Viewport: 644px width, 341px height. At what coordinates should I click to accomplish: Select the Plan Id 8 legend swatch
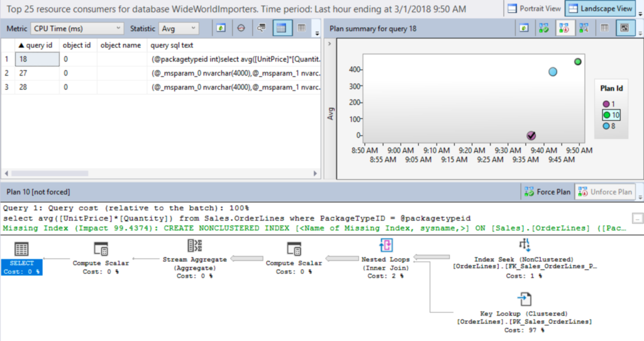coord(606,126)
